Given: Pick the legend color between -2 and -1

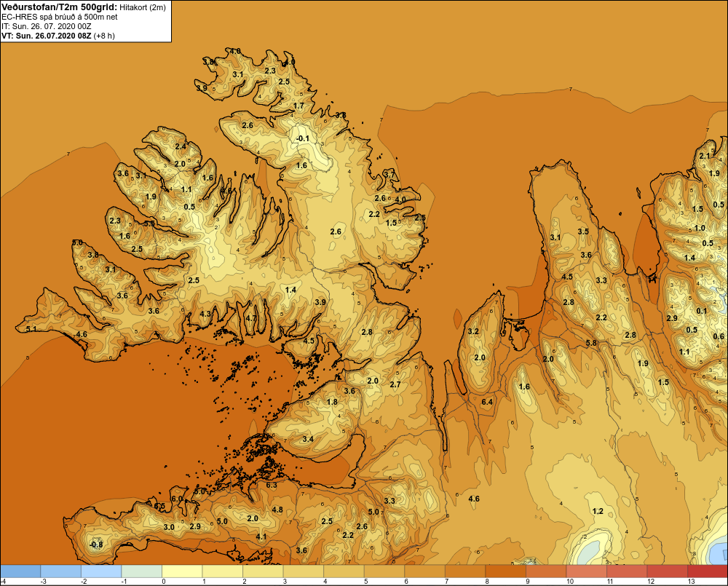Looking at the screenshot, I should pos(101,571).
